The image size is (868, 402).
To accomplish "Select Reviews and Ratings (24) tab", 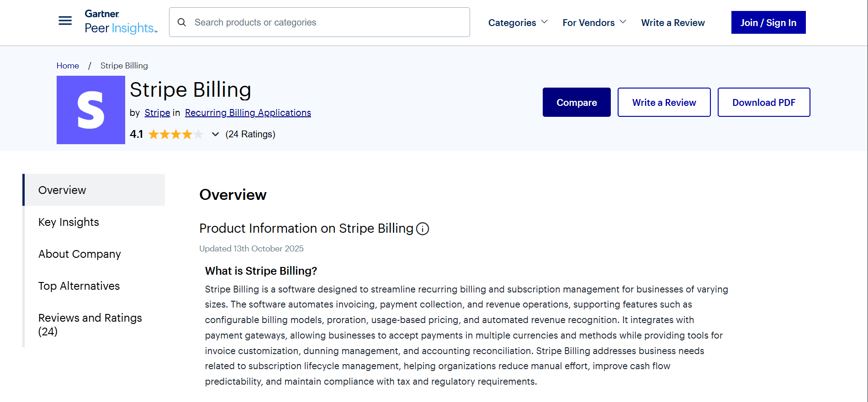I will point(95,324).
